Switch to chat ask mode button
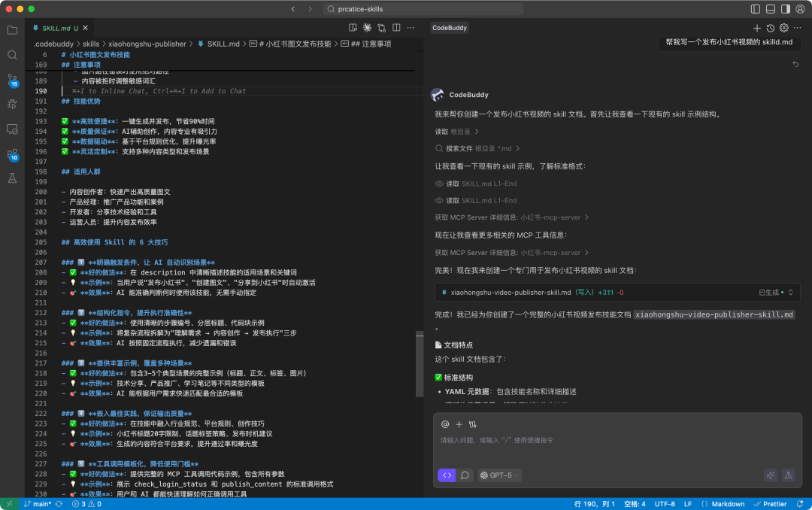 (x=465, y=475)
